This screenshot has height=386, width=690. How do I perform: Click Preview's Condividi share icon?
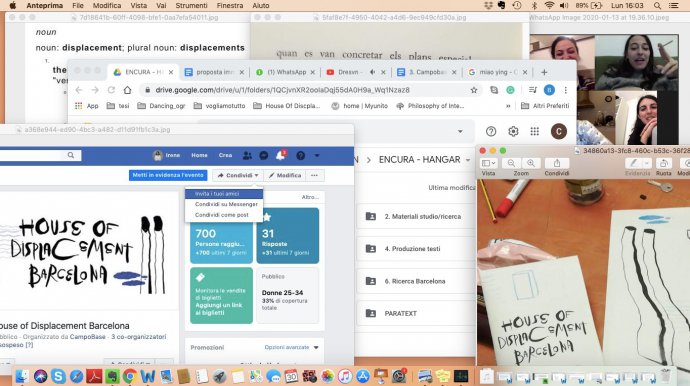[557, 163]
